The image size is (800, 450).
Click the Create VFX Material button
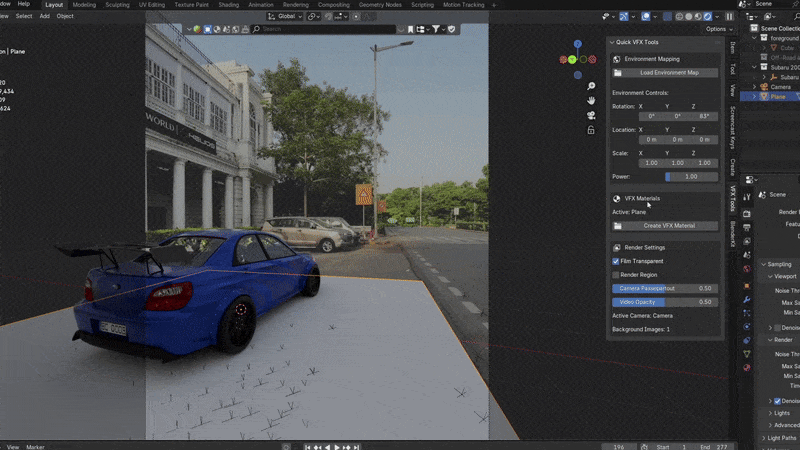click(665, 226)
